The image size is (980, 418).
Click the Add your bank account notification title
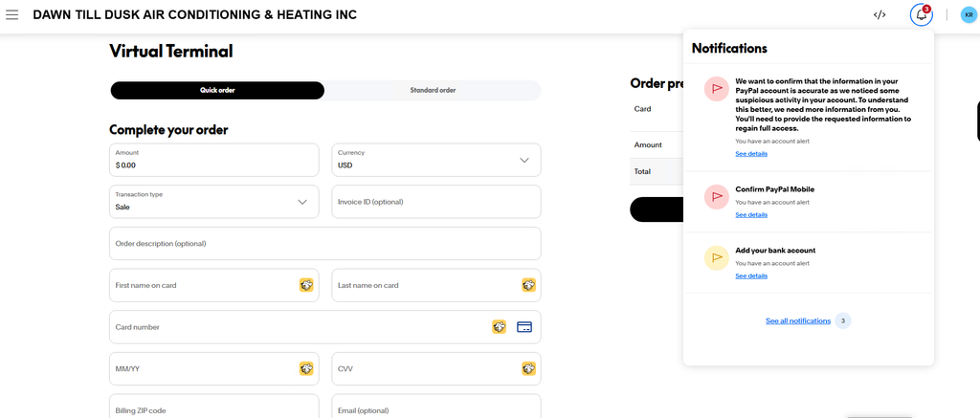(775, 251)
